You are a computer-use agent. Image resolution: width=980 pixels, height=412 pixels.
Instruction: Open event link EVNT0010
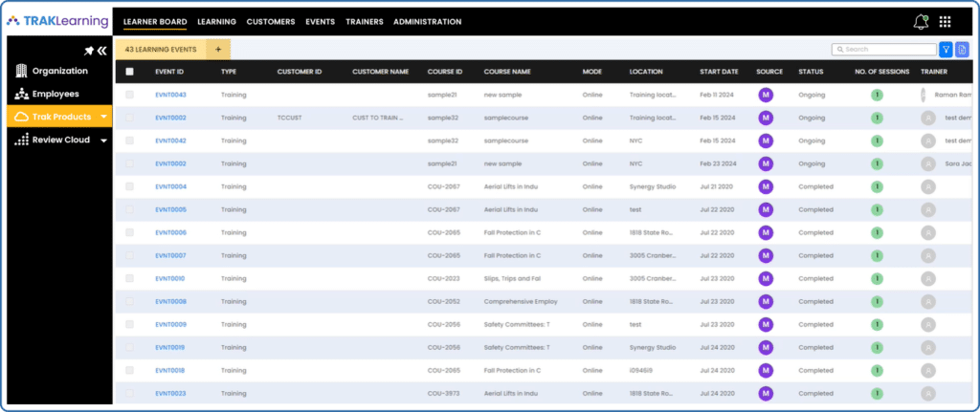pos(170,278)
